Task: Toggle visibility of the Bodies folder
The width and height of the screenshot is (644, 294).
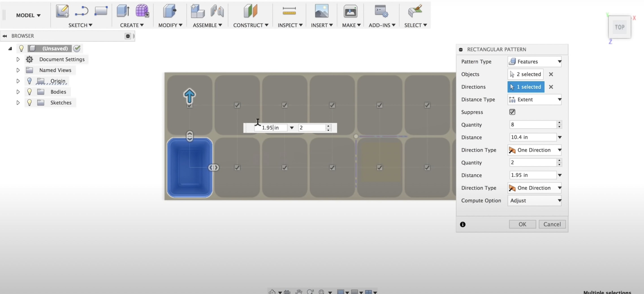Action: click(29, 92)
